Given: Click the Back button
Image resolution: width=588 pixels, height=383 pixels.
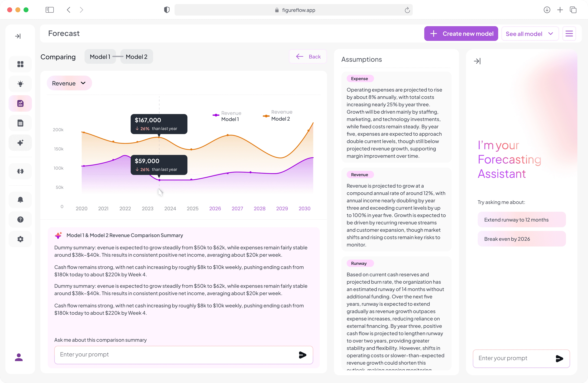Looking at the screenshot, I should pos(308,57).
